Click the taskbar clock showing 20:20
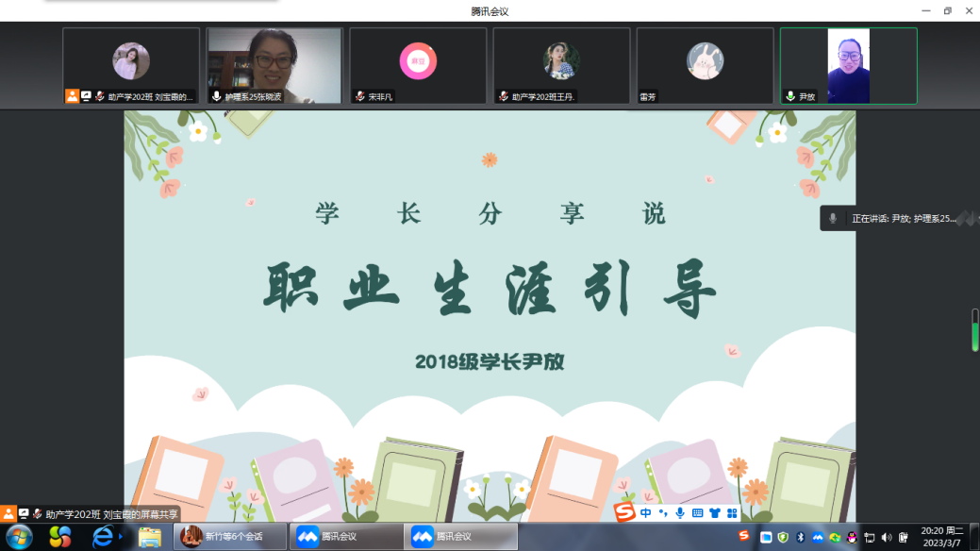Screen dimensions: 980x551 click(x=940, y=537)
